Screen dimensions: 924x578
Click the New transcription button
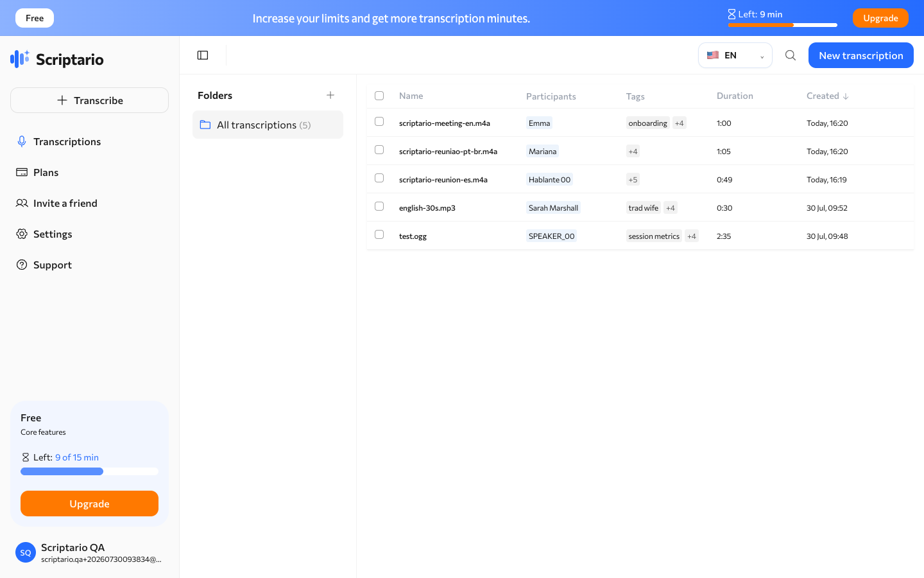point(861,55)
